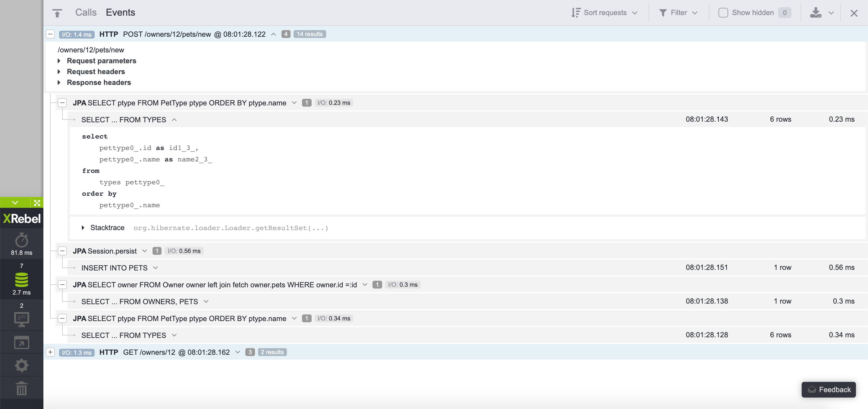Image resolution: width=868 pixels, height=409 pixels.
Task: Click the 81.8 ms time value
Action: point(22,252)
